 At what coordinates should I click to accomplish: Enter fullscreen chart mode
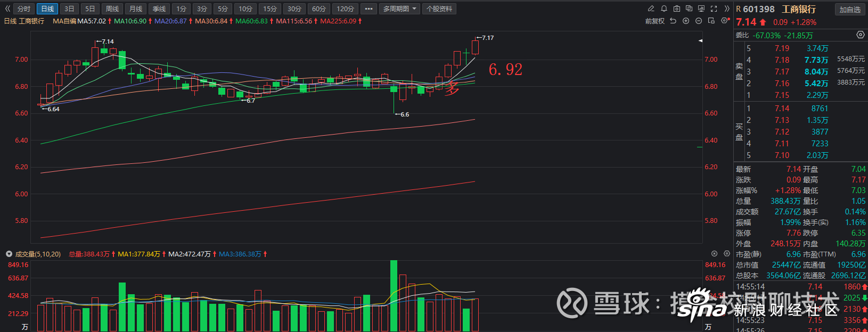(714, 9)
